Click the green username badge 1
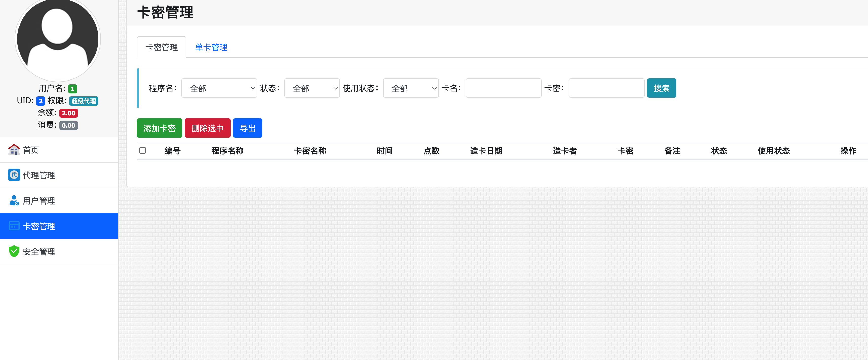This screenshot has width=868, height=360. point(72,89)
